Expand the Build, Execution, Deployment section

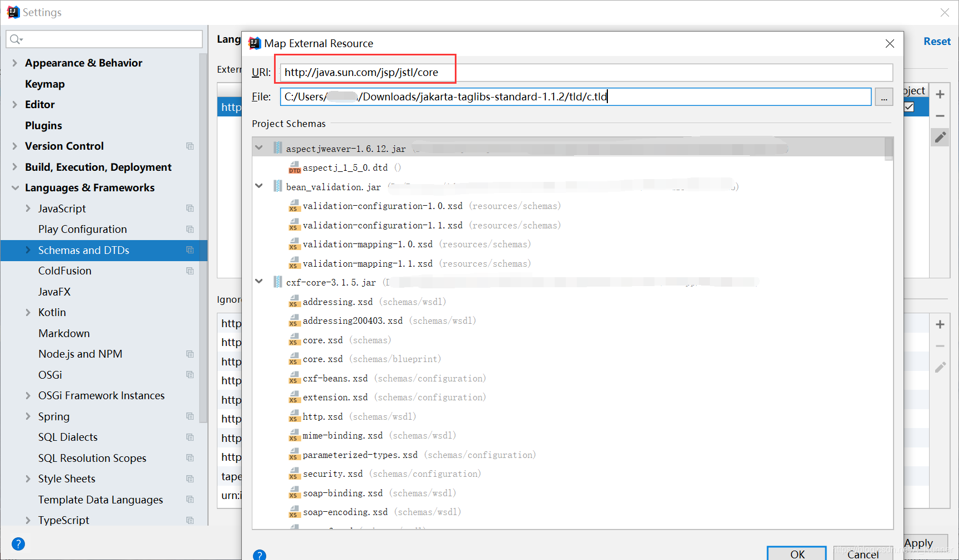[x=14, y=167]
